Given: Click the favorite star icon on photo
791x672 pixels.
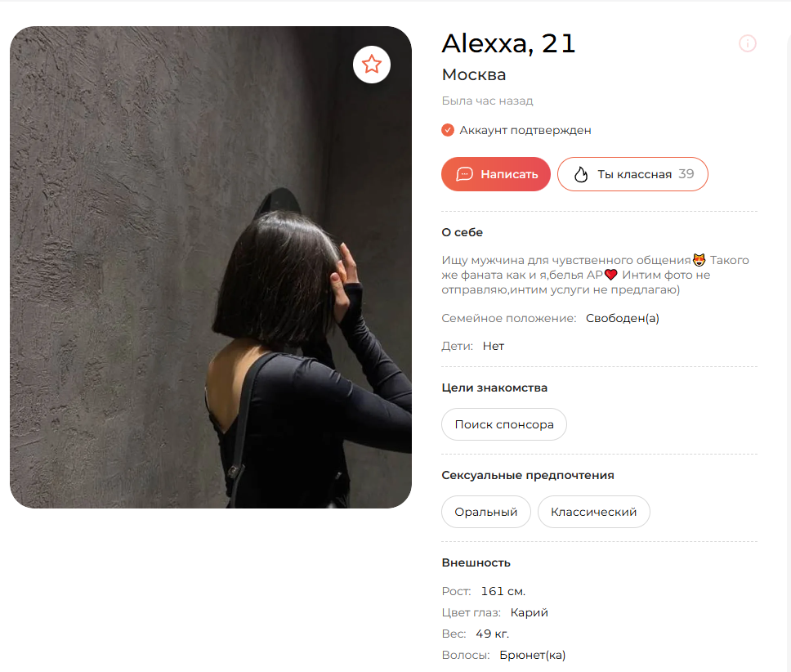Looking at the screenshot, I should point(371,65).
